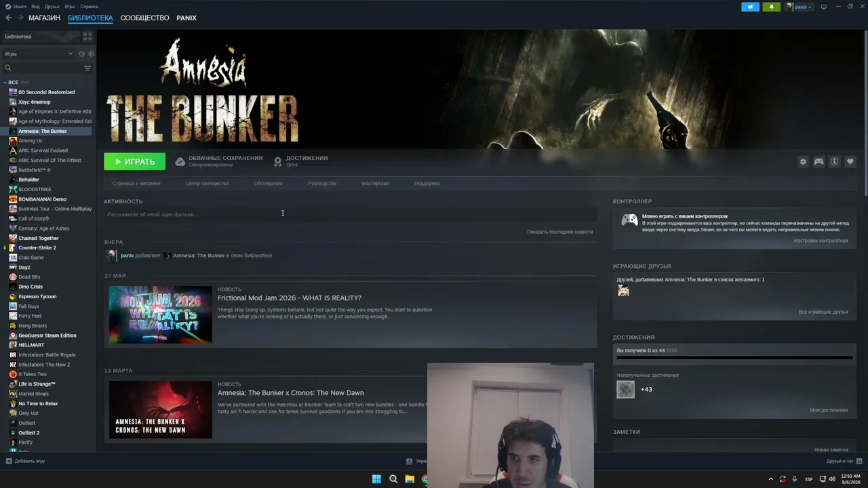Open File Explorer from taskbar
The width and height of the screenshot is (868, 488).
click(410, 479)
